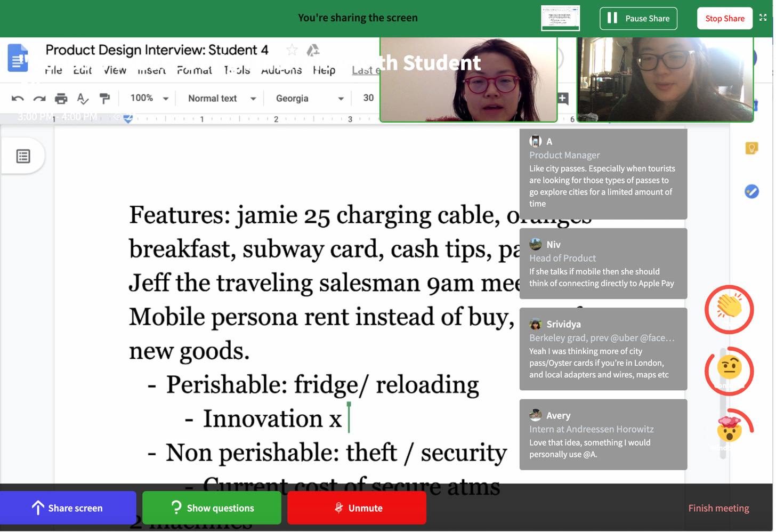Open the Help menu

(324, 70)
